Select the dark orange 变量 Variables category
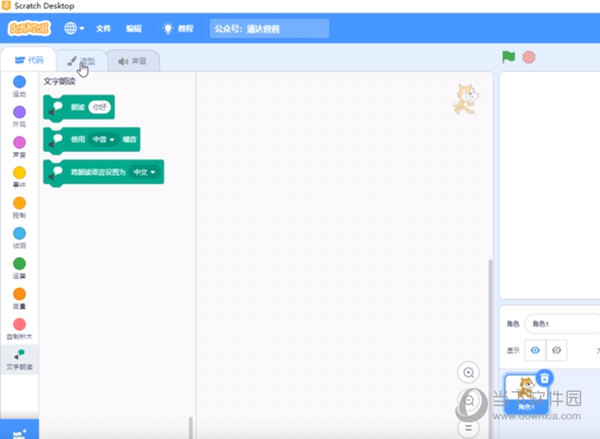This screenshot has width=600, height=439. pos(20,299)
